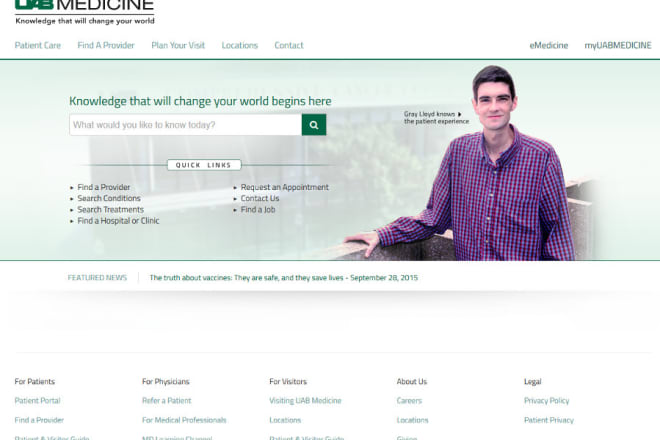Click the 'Knowledge that will change your world begins here' heading
This screenshot has width=660, height=440.
(200, 101)
